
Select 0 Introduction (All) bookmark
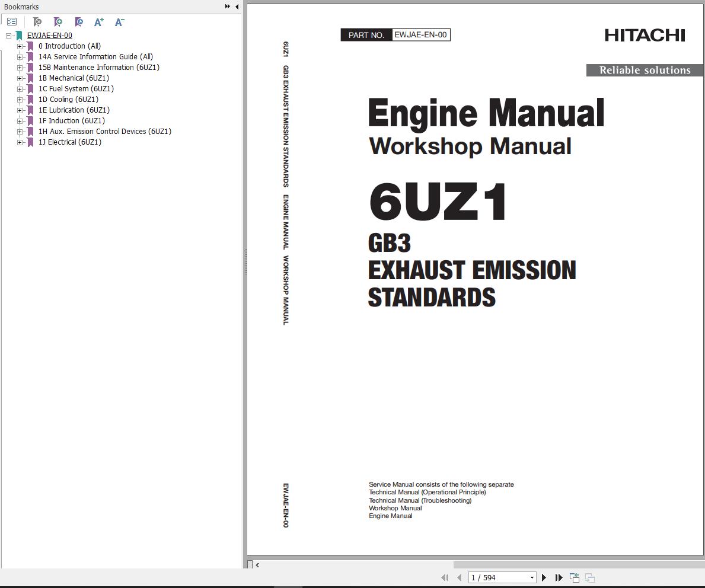point(70,46)
